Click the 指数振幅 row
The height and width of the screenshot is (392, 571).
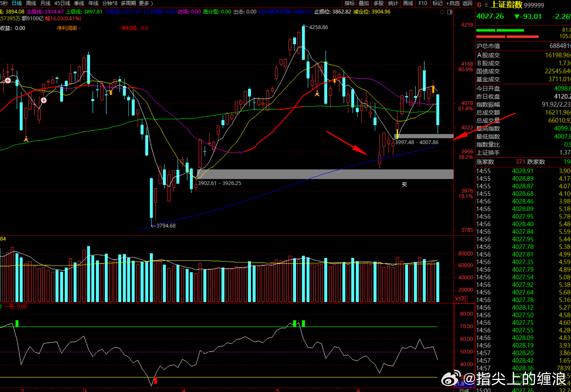click(523, 105)
